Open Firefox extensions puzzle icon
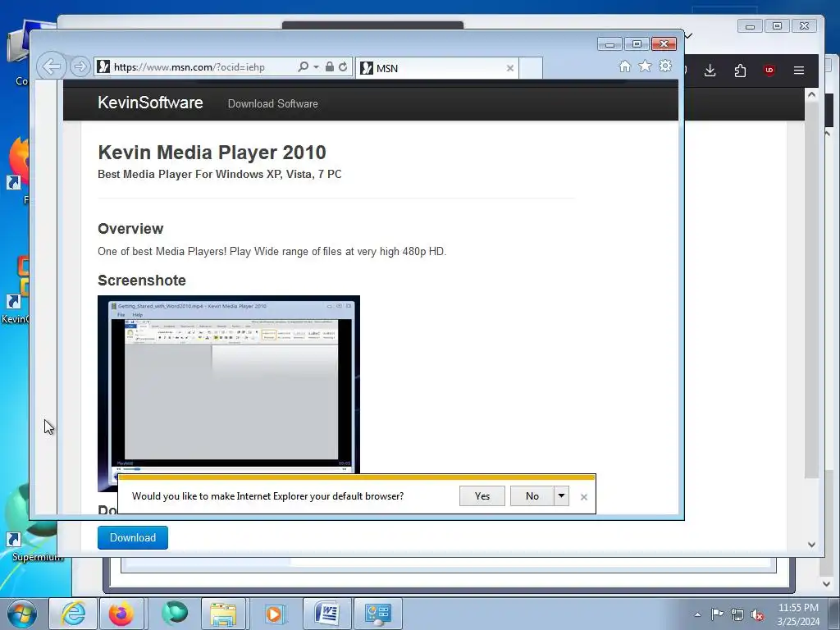 click(741, 71)
